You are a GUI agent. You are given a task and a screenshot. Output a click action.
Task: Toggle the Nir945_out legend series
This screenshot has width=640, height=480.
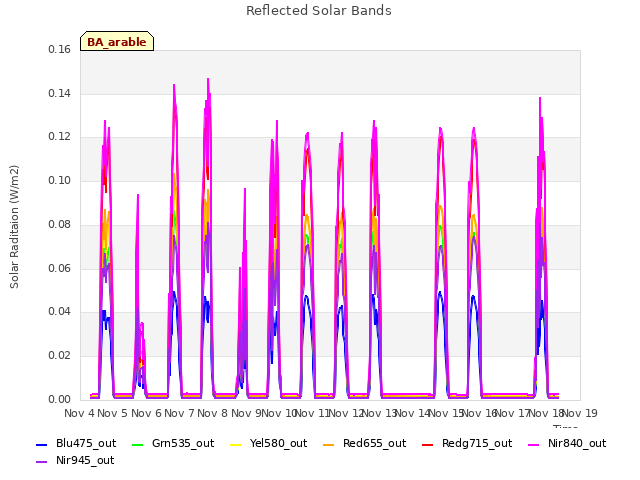(75, 461)
